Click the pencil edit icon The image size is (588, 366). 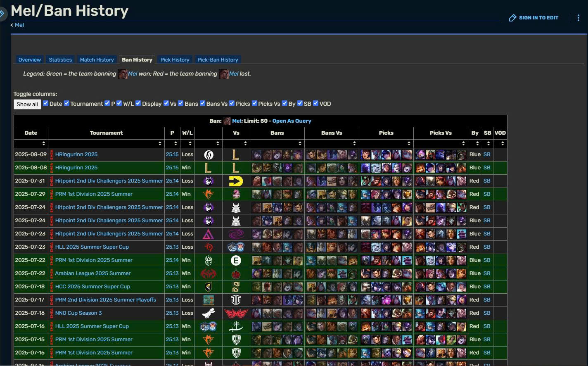tap(512, 18)
